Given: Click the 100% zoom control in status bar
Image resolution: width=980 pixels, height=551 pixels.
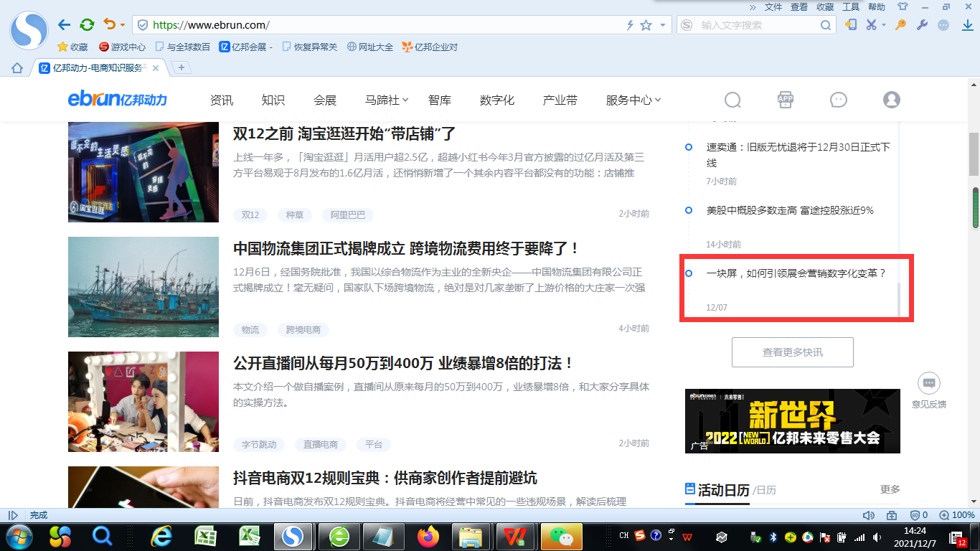Looking at the screenshot, I should (958, 515).
